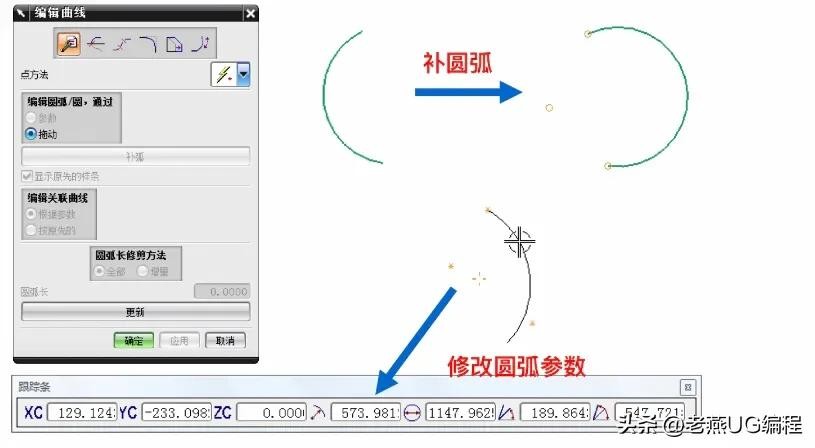Close the tracking bar with its X icon
Image resolution: width=815 pixels, height=448 pixels.
687,387
